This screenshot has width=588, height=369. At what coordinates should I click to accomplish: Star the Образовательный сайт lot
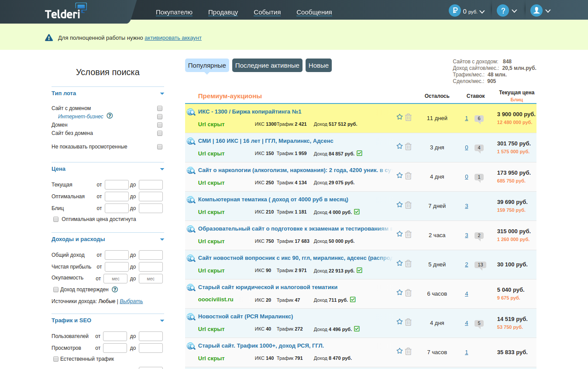coord(399,234)
